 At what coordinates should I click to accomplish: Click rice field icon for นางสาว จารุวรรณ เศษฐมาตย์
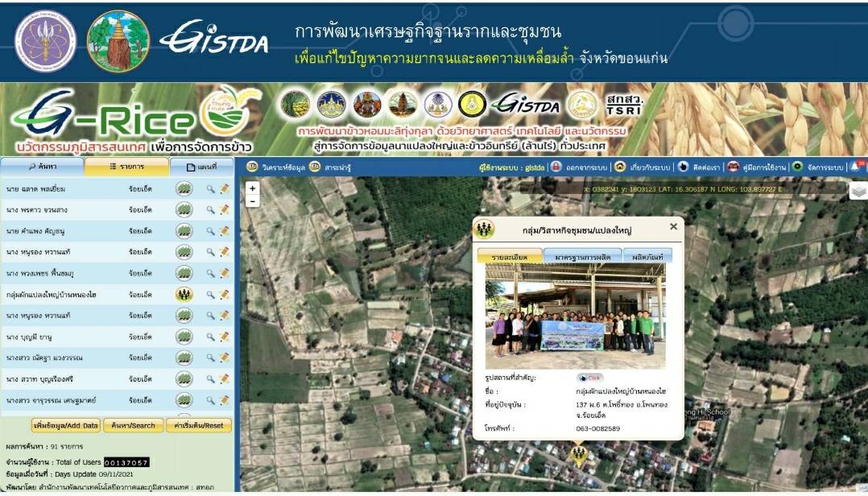[x=184, y=399]
